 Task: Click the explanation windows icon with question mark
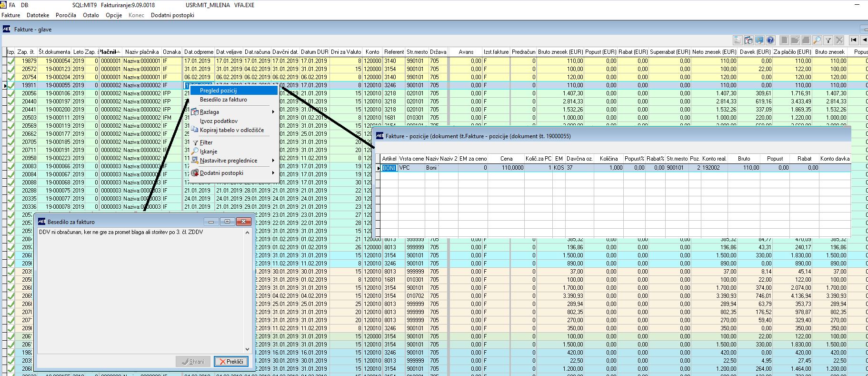748,41
